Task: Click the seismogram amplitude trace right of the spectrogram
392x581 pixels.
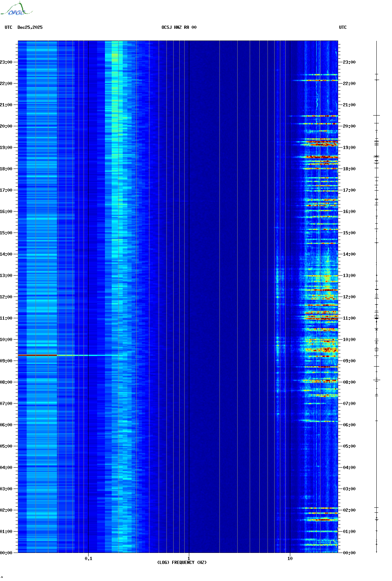Action: click(376, 297)
